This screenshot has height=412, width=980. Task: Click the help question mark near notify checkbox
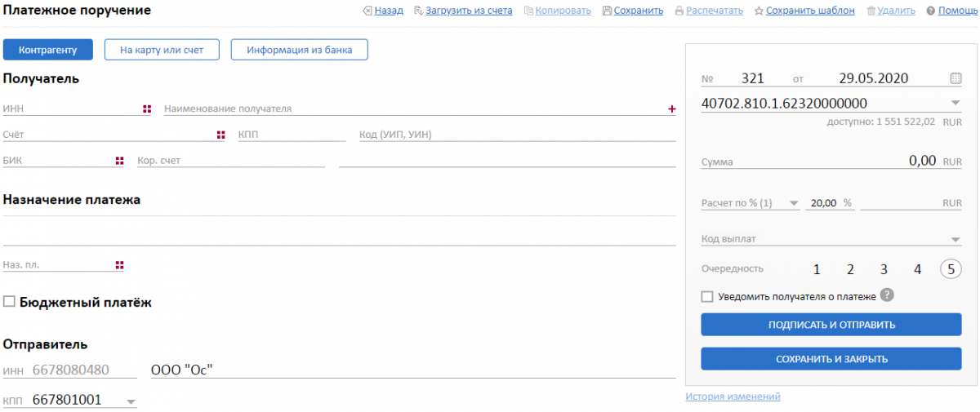pyautogui.click(x=887, y=296)
